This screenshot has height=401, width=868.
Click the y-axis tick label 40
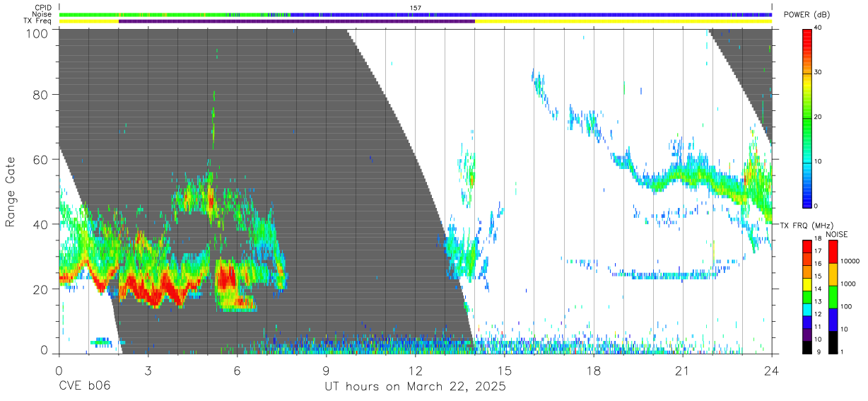coord(40,225)
